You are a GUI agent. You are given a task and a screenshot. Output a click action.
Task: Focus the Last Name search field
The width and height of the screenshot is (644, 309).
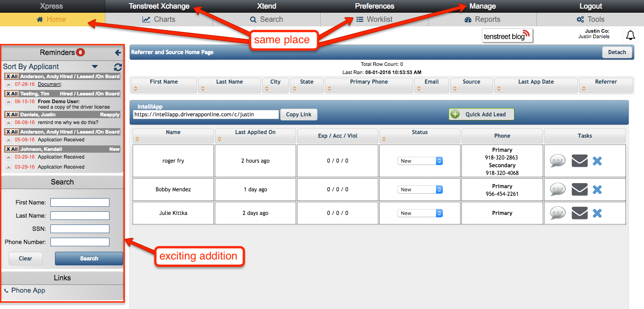click(80, 215)
